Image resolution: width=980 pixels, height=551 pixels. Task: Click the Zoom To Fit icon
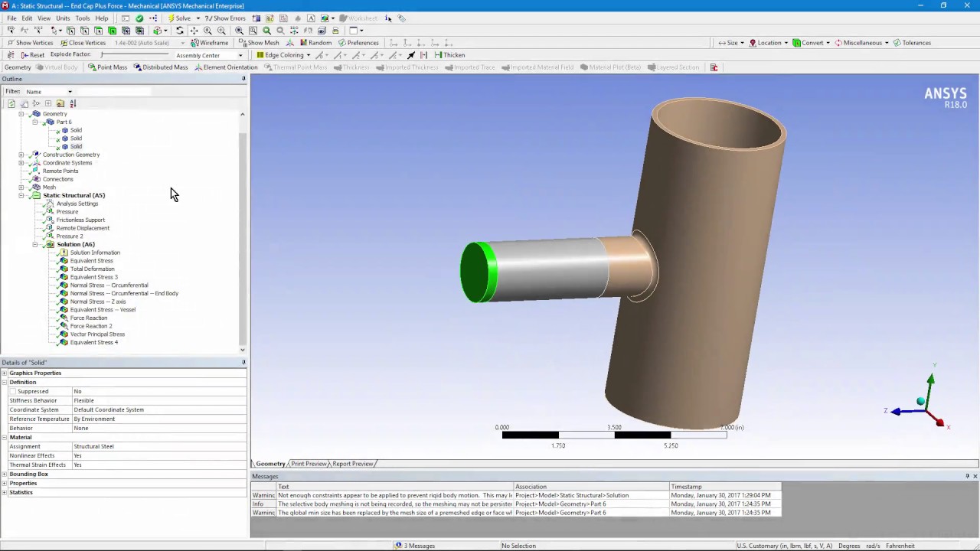click(239, 31)
